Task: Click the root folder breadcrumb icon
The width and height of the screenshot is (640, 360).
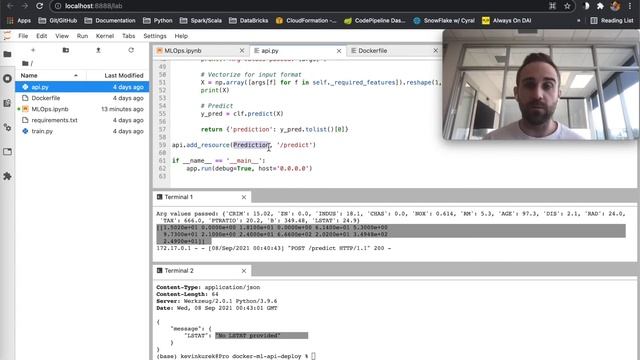Action: 25,63
